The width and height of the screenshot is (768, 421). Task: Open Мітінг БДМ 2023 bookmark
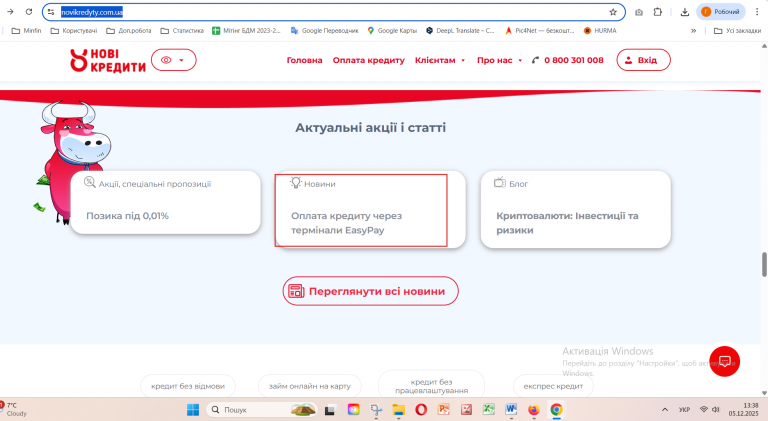pos(246,30)
